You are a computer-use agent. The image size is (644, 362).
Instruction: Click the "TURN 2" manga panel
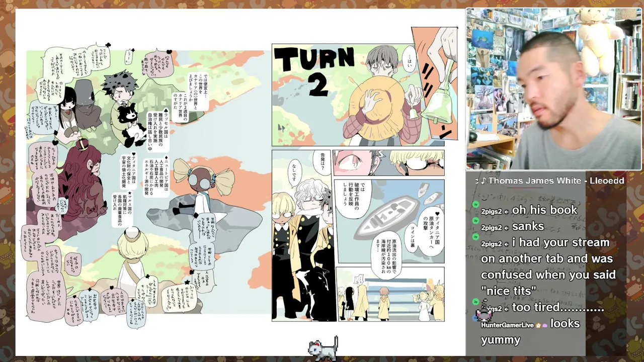coord(358,95)
